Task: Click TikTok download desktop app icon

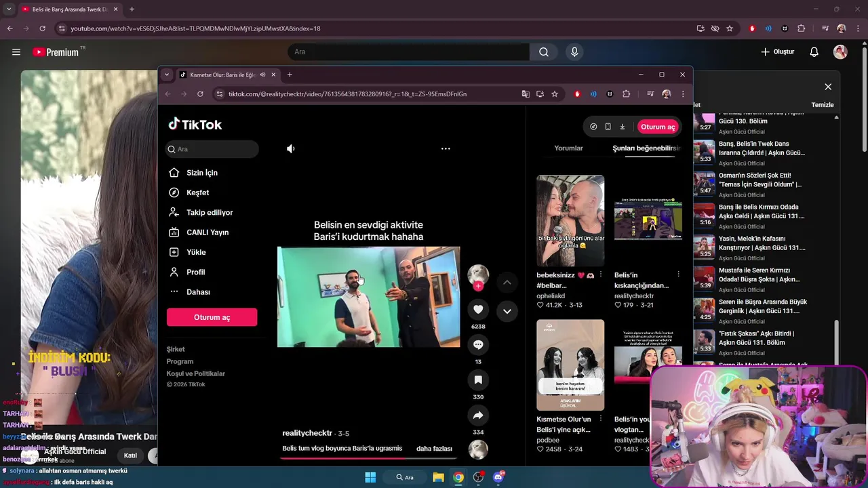Action: point(622,127)
